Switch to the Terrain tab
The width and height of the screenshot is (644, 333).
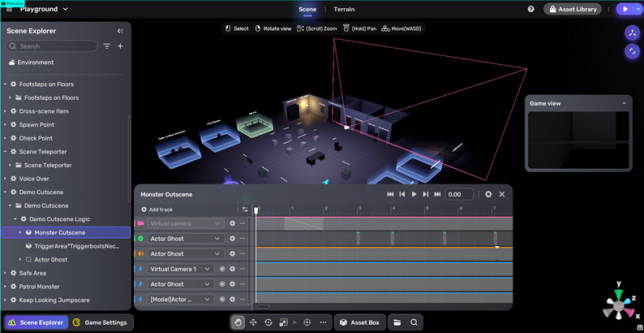coord(344,10)
